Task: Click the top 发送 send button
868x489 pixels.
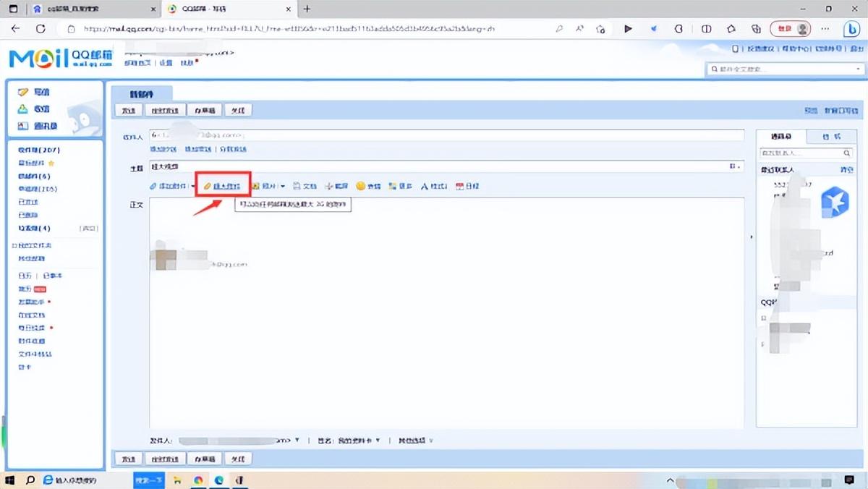Action: click(x=129, y=111)
